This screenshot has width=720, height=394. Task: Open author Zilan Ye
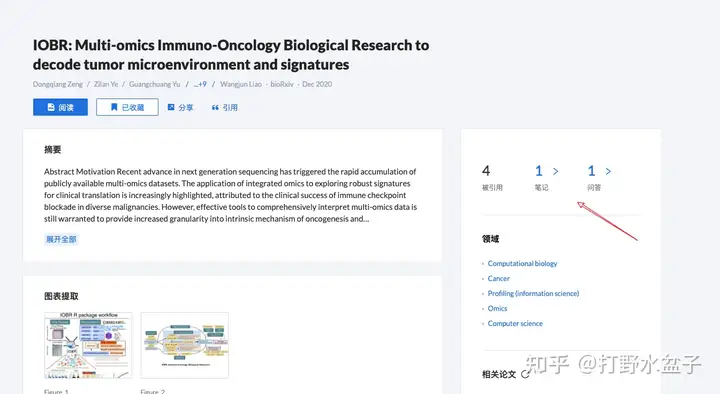tap(106, 84)
